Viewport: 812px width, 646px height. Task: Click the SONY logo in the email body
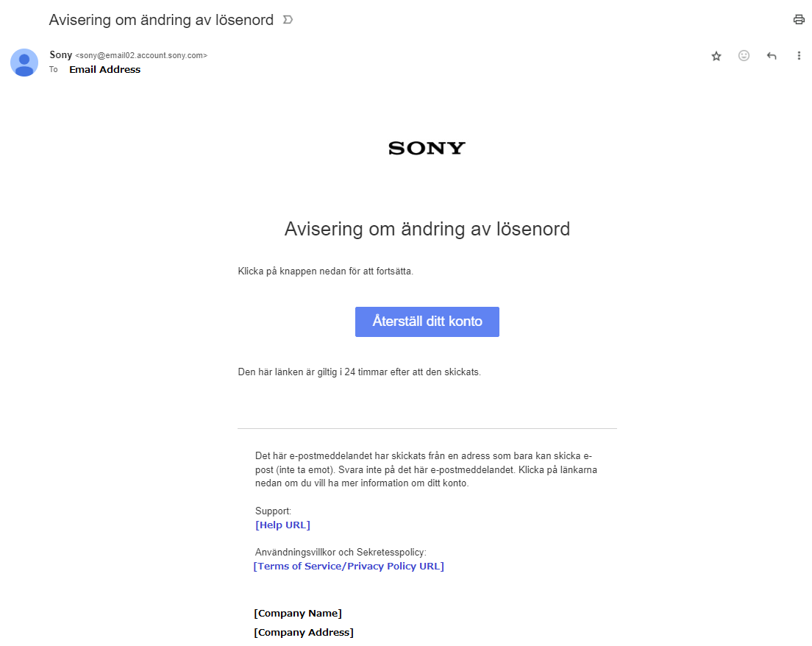click(427, 148)
